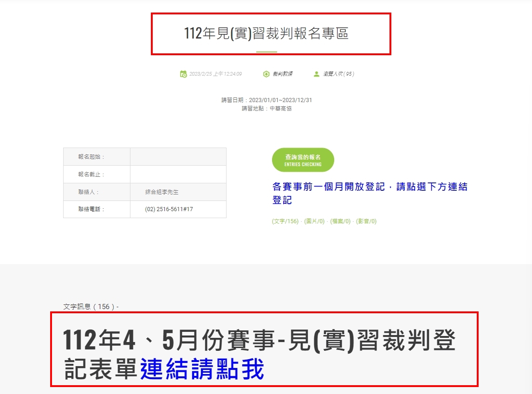
Task: Click the contact name 綜合組李先生 cell
Action: (178, 192)
